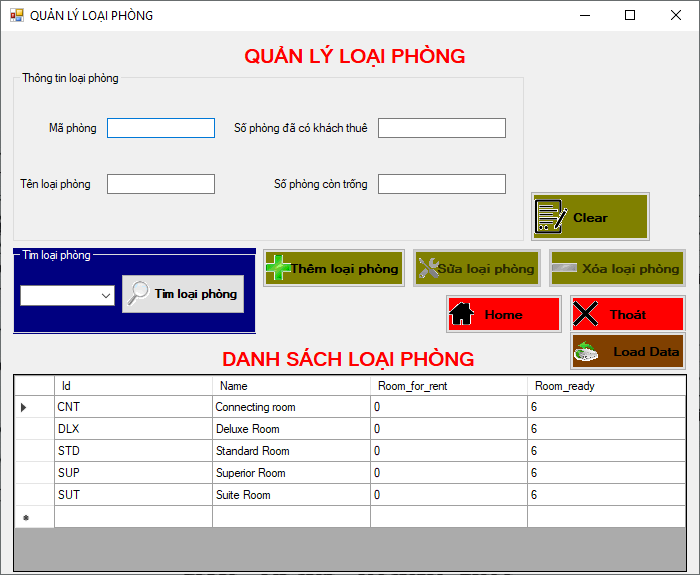Click the house icon on Home button
The width and height of the screenshot is (700, 575).
(462, 314)
